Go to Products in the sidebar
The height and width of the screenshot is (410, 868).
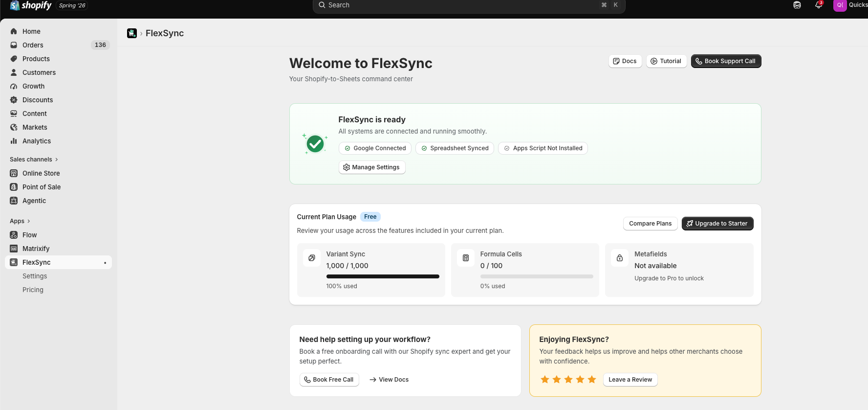pos(59,59)
